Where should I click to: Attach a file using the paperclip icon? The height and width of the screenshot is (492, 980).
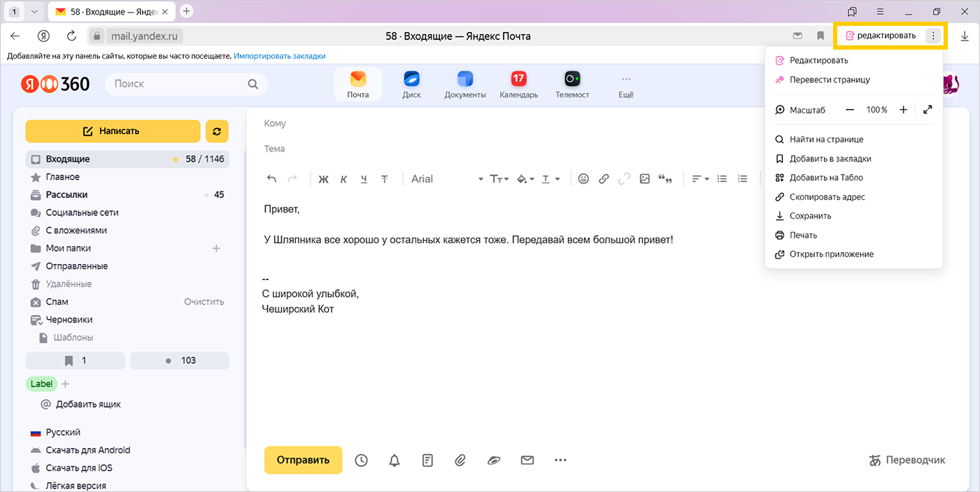pos(460,460)
